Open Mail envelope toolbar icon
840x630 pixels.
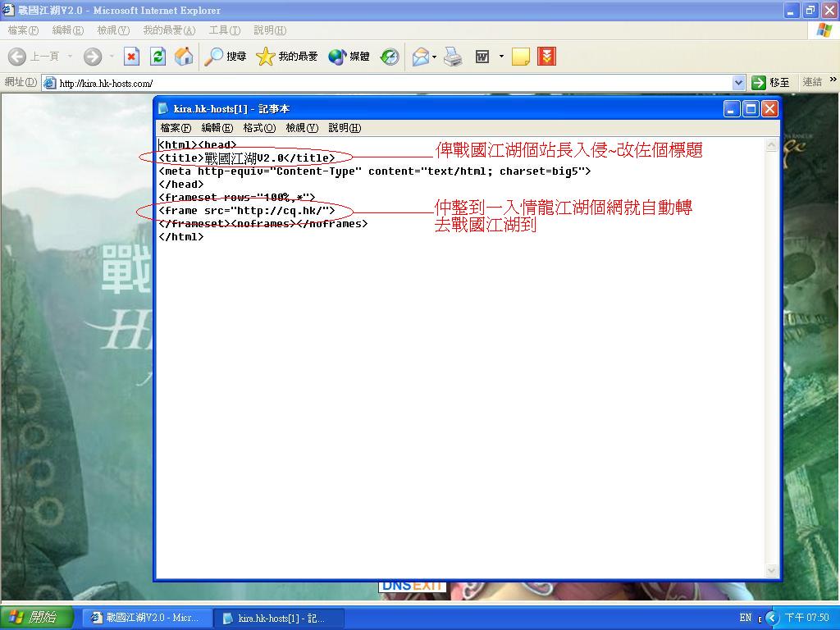[421, 57]
